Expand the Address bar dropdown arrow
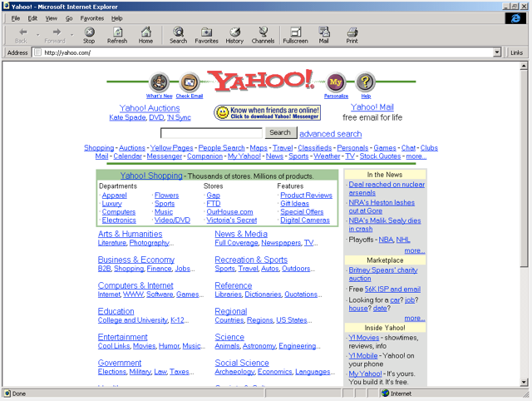 (x=497, y=52)
